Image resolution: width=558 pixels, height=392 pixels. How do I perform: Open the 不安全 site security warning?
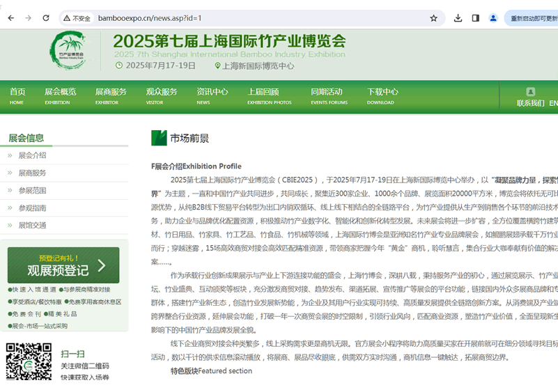click(x=77, y=18)
